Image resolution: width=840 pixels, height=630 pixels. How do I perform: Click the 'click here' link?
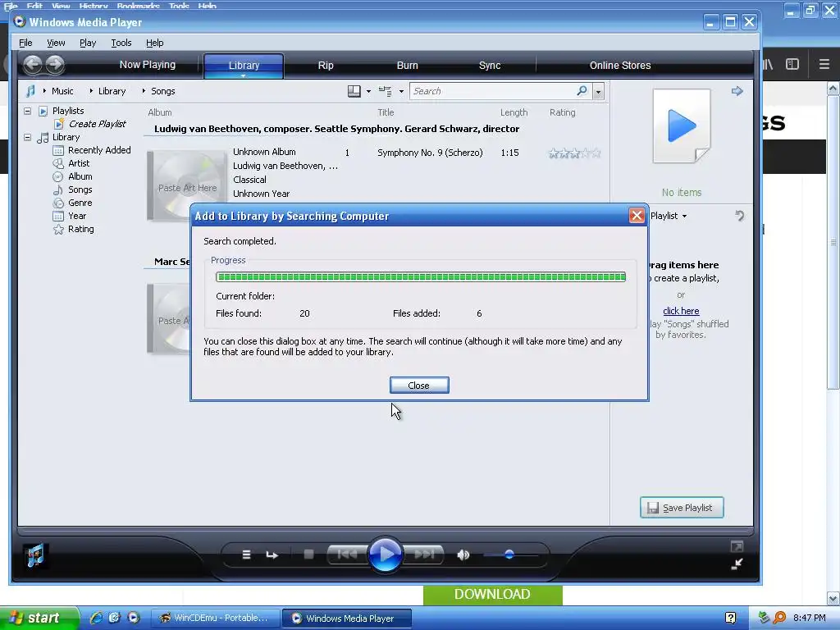[681, 311]
